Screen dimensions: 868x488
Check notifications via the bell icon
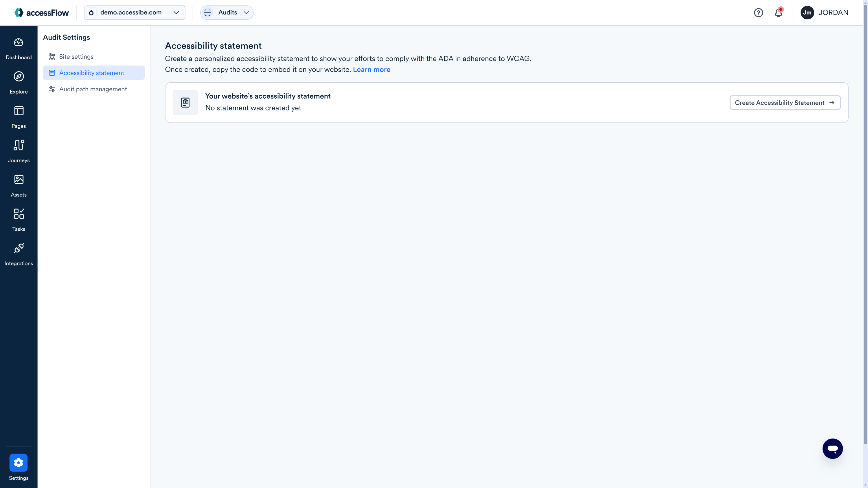pyautogui.click(x=779, y=12)
